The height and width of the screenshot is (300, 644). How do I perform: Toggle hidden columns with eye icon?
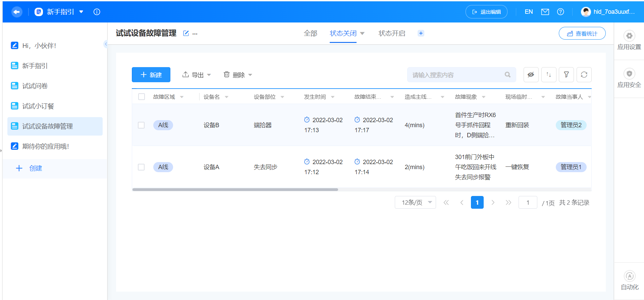tap(531, 74)
